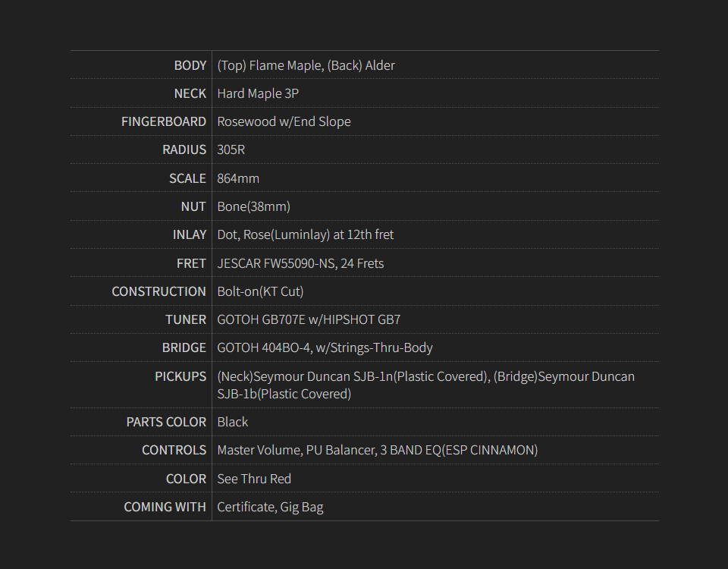Select the 864mm scale value
The image size is (728, 569).
pos(238,178)
